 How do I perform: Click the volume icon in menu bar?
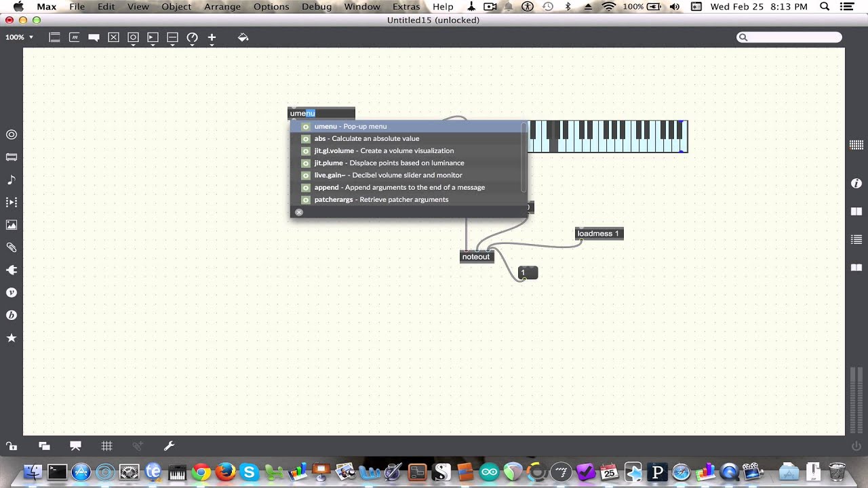click(674, 7)
